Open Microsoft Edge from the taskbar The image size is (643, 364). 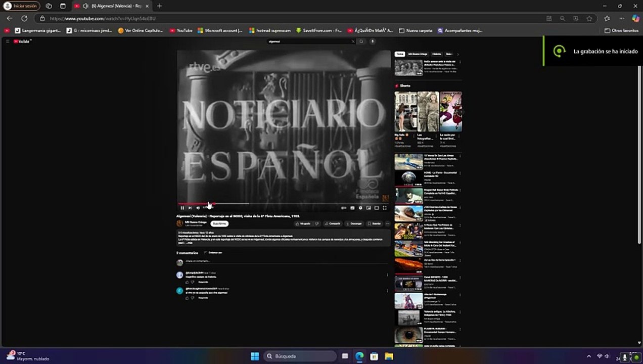coord(359,356)
